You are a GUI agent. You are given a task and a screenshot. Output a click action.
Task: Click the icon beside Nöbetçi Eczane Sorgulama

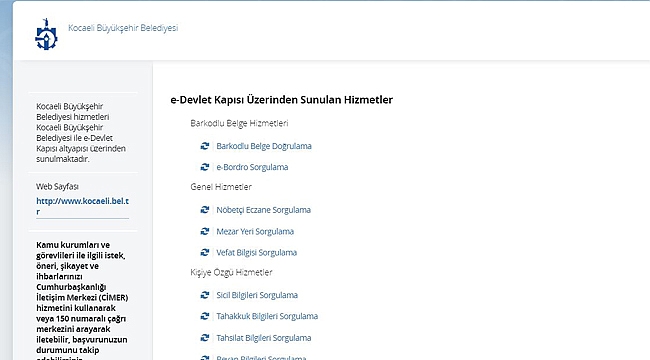(205, 210)
